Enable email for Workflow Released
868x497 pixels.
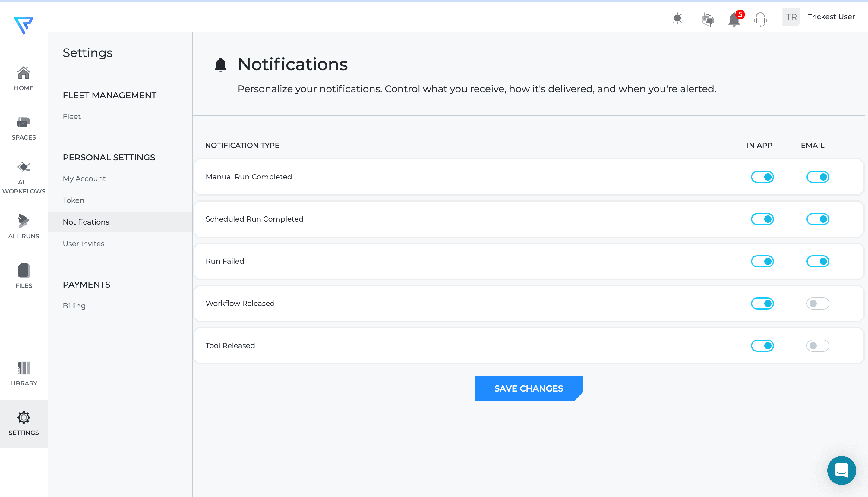point(818,304)
